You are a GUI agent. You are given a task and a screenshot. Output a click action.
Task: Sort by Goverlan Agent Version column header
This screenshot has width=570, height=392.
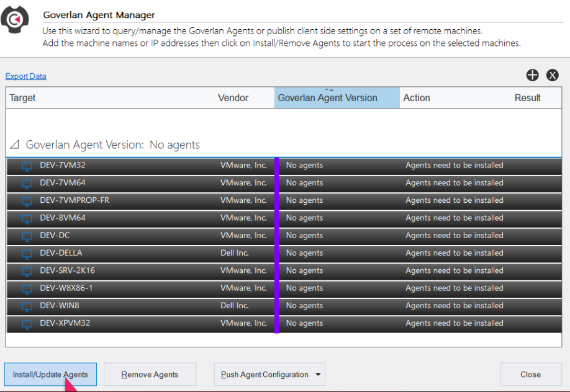tap(337, 98)
